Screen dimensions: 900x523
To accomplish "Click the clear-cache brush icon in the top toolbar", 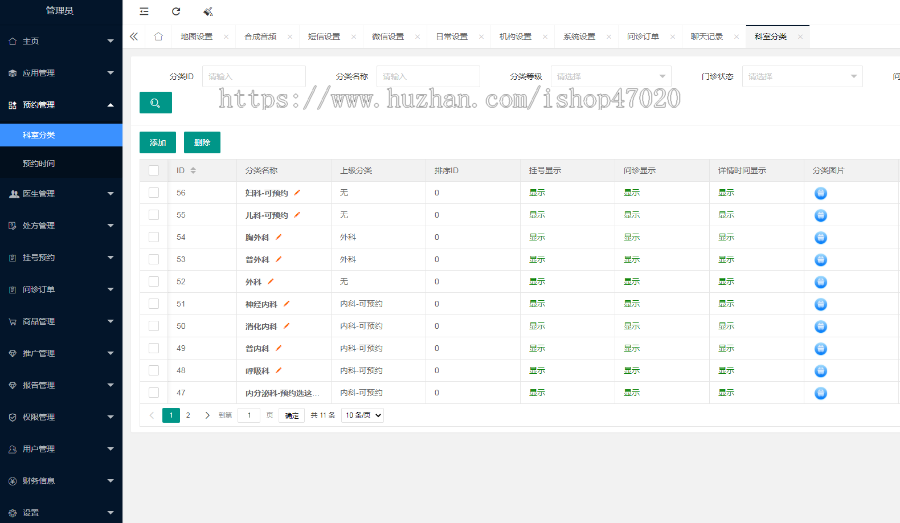I will coord(208,11).
